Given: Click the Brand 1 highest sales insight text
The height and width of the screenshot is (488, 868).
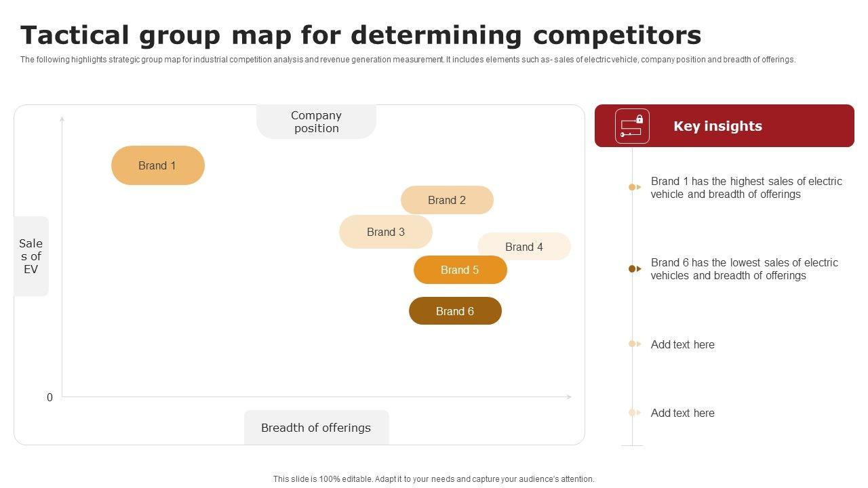Looking at the screenshot, I should coord(746,188).
